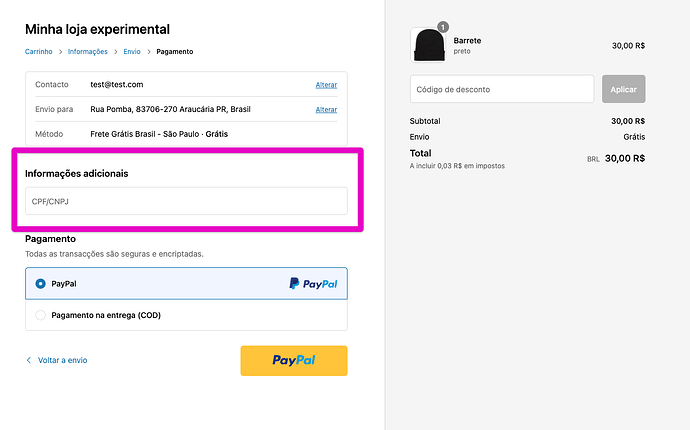Viewport: 690px width, 430px height.
Task: Go to Informações in the breadcrumb
Action: [x=87, y=51]
